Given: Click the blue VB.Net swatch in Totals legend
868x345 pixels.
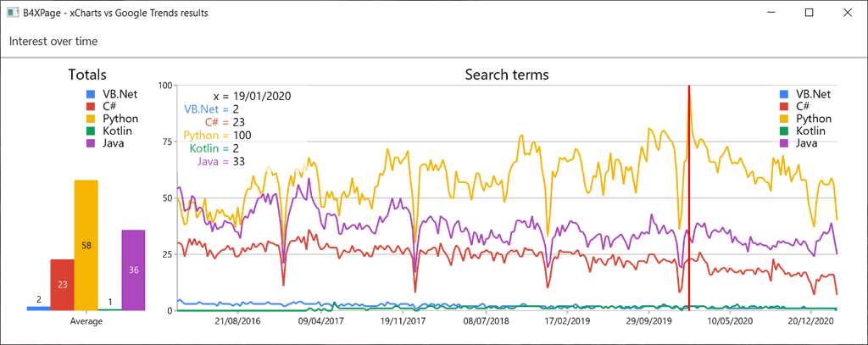Looking at the screenshot, I should coord(90,94).
